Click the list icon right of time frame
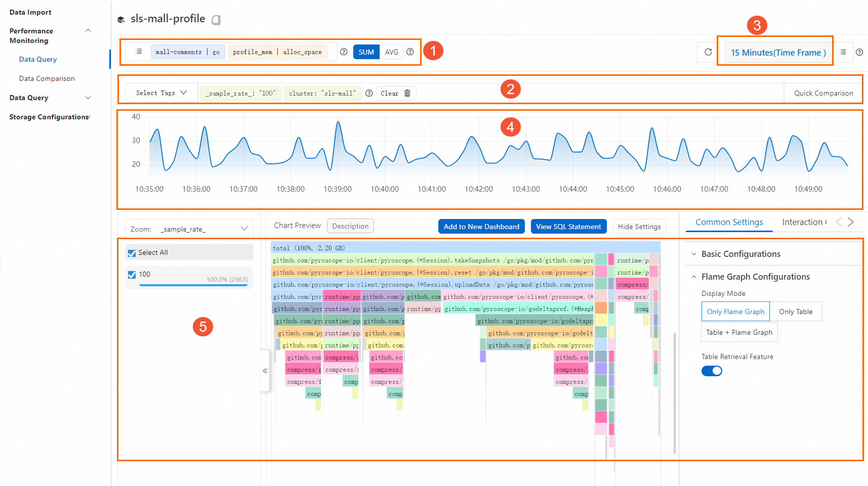 coord(843,52)
